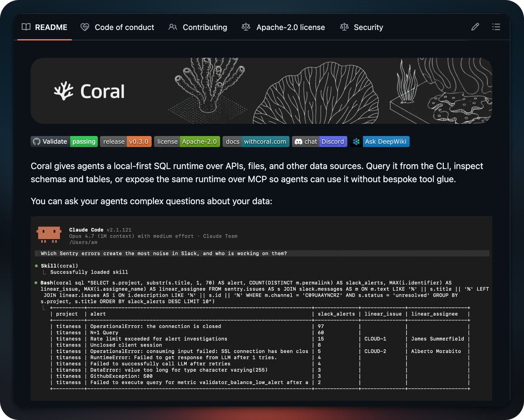The height and width of the screenshot is (420, 524).
Task: Click the 'James Summerfield' assignee cell
Action: (x=438, y=339)
